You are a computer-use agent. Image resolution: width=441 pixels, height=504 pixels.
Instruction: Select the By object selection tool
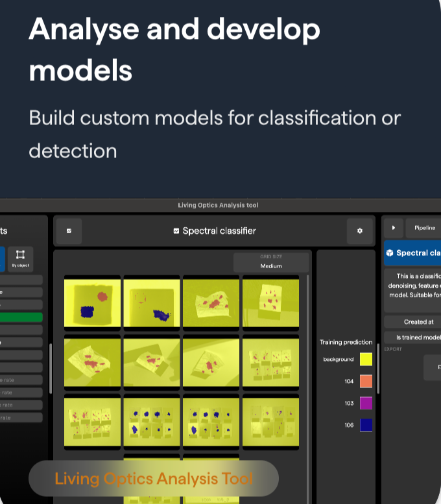coord(20,258)
